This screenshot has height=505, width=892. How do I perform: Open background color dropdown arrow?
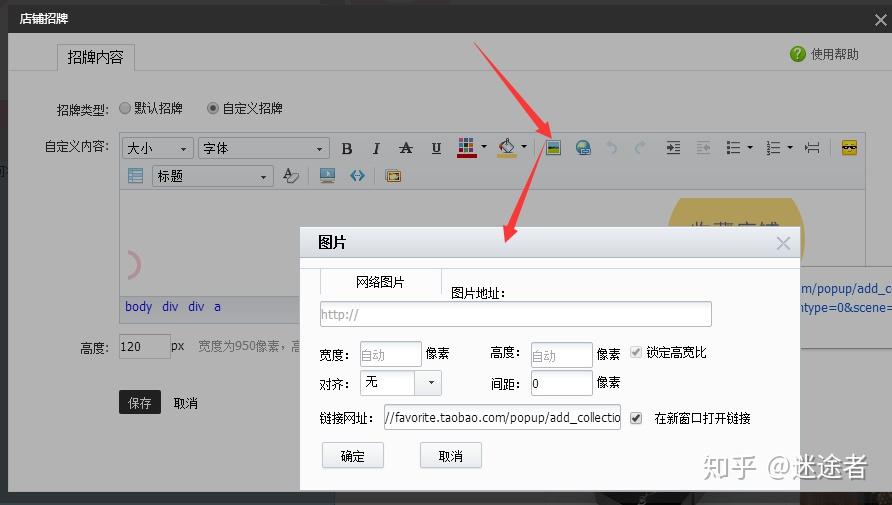pos(524,147)
